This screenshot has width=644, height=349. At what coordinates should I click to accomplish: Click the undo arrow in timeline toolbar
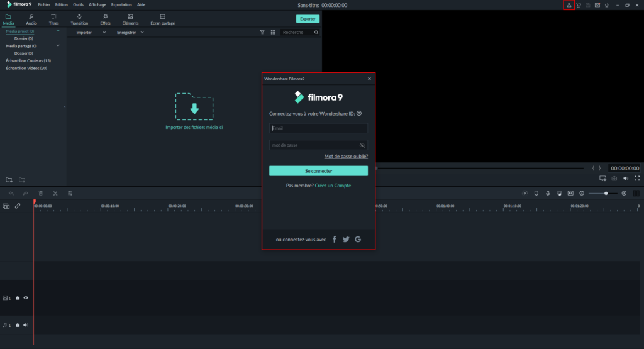coord(11,193)
